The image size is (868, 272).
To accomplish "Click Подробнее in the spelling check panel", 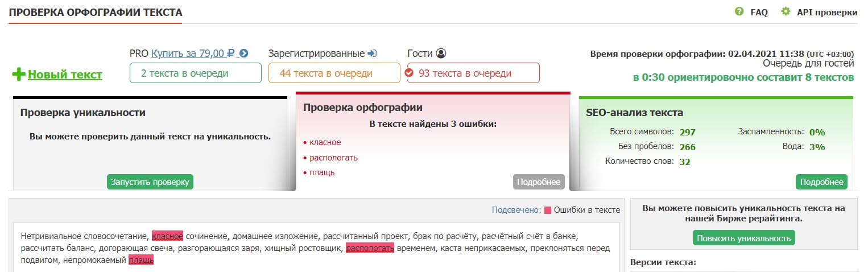I will [x=539, y=182].
